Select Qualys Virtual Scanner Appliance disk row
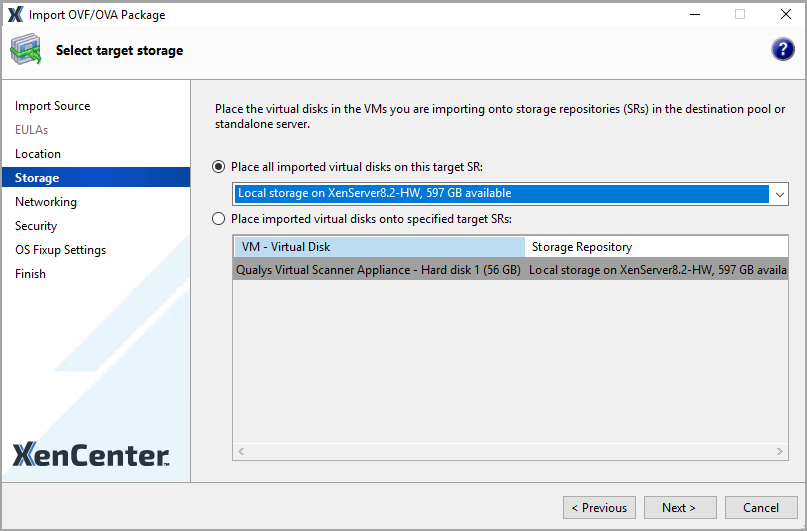The height and width of the screenshot is (531, 807). (x=378, y=270)
